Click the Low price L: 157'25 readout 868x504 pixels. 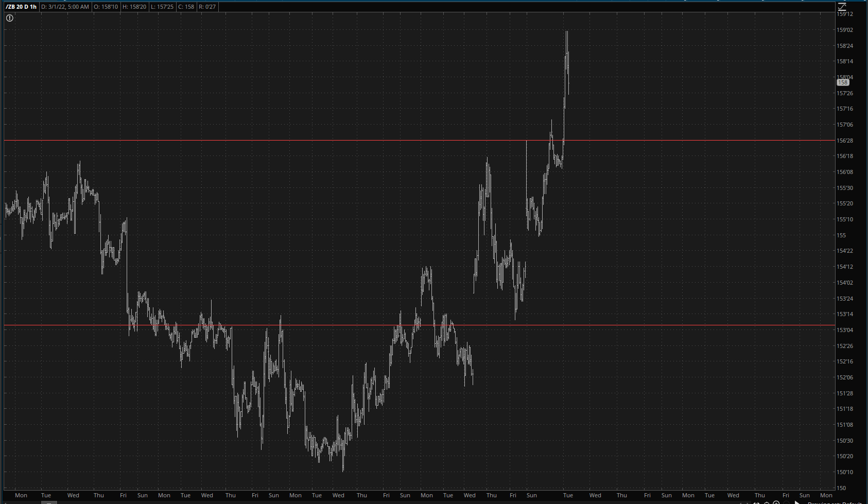[x=162, y=7]
